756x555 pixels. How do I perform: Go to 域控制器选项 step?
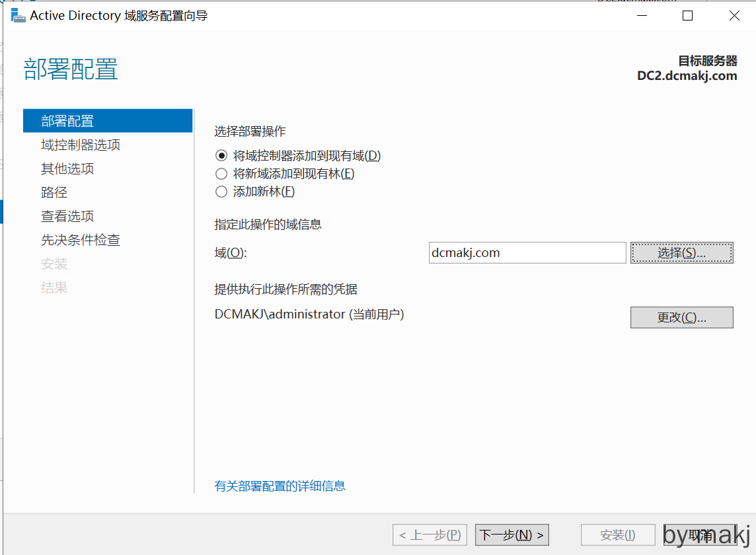(81, 145)
